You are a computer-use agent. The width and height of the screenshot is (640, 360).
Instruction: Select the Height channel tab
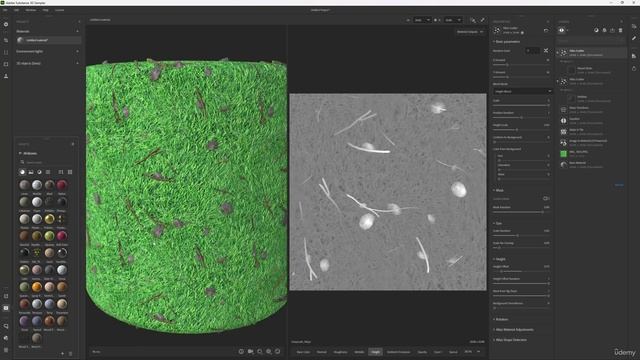tap(376, 351)
